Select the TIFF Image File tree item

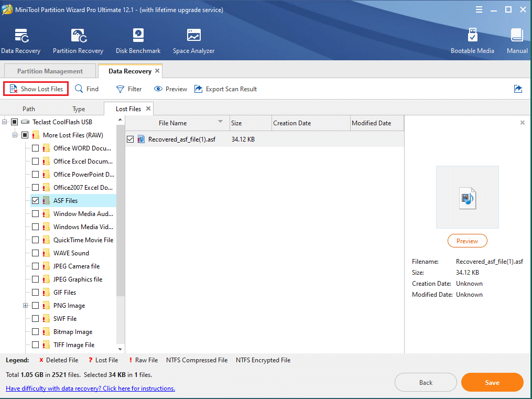[73, 344]
